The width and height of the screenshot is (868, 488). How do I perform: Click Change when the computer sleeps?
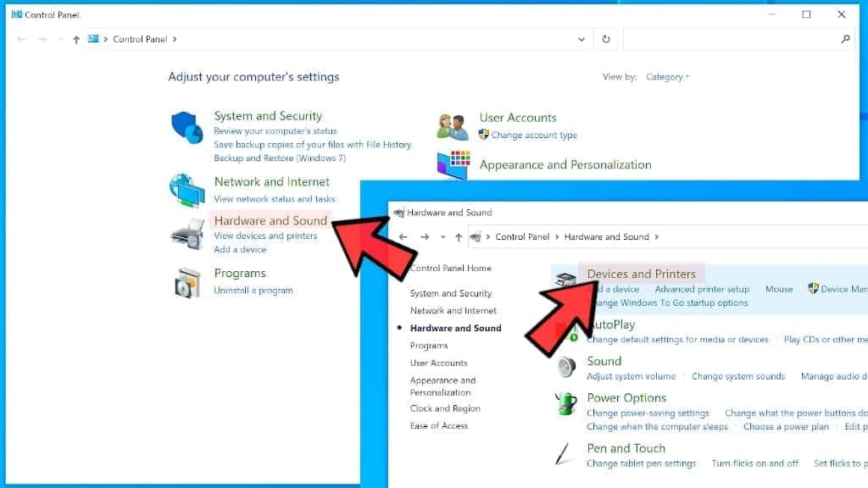coord(657,427)
